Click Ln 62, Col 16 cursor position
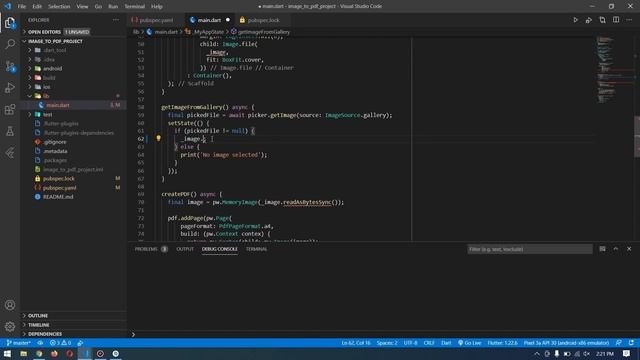This screenshot has height=360, width=640. click(356, 343)
